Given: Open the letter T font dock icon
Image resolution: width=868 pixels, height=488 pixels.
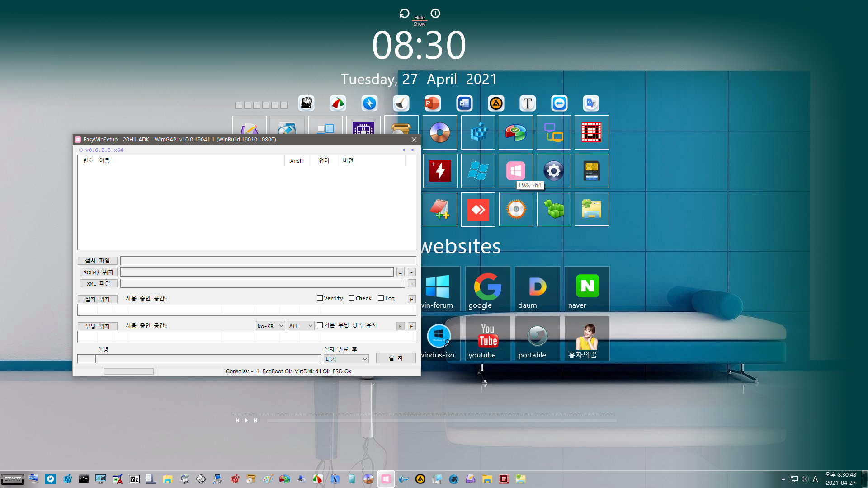Looking at the screenshot, I should [528, 103].
